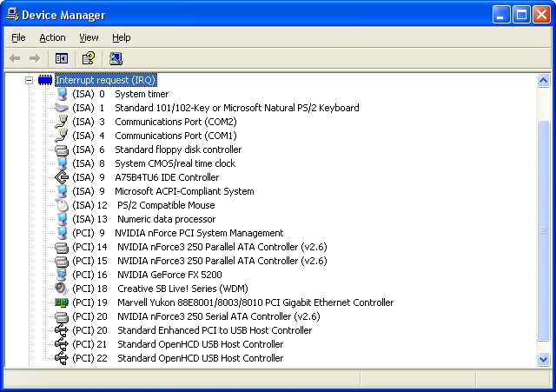The height and width of the screenshot is (392, 556).
Task: Select (PCI) 15 Parallel ATA Controller text
Action: pos(200,261)
